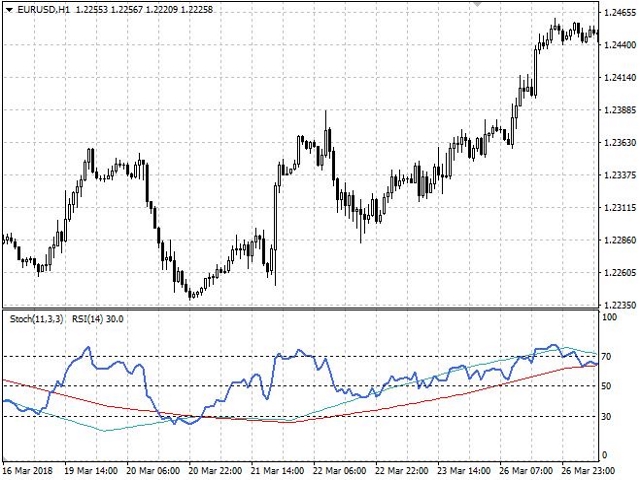Viewport: 640px width, 480px height.
Task: Click the 1.23115 price scale value
Action: pyautogui.click(x=620, y=208)
